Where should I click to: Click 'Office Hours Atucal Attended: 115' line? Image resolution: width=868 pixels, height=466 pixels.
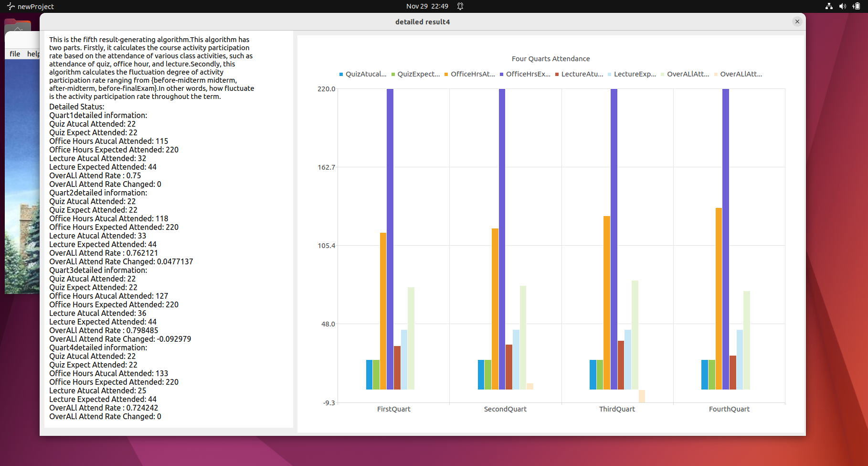tap(109, 141)
